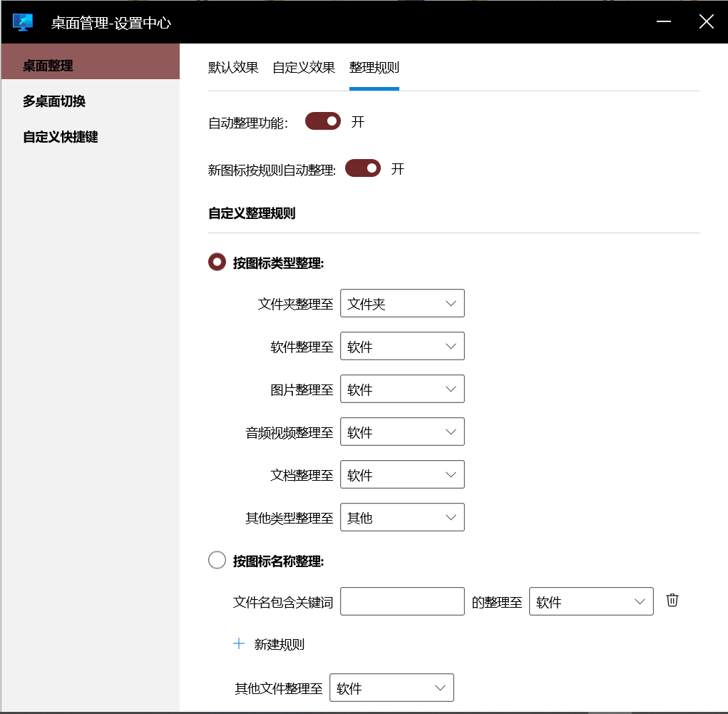Select 按图标名称整理 radio button
Screen dimensions: 728x714
point(217,560)
